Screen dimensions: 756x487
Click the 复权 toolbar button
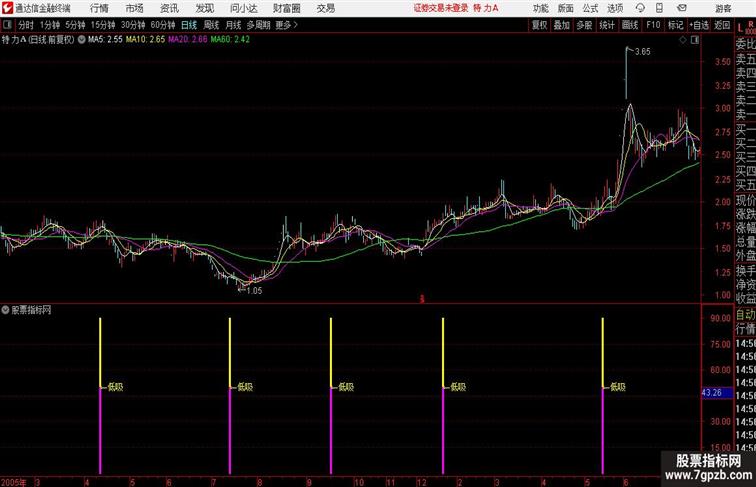[x=539, y=25]
